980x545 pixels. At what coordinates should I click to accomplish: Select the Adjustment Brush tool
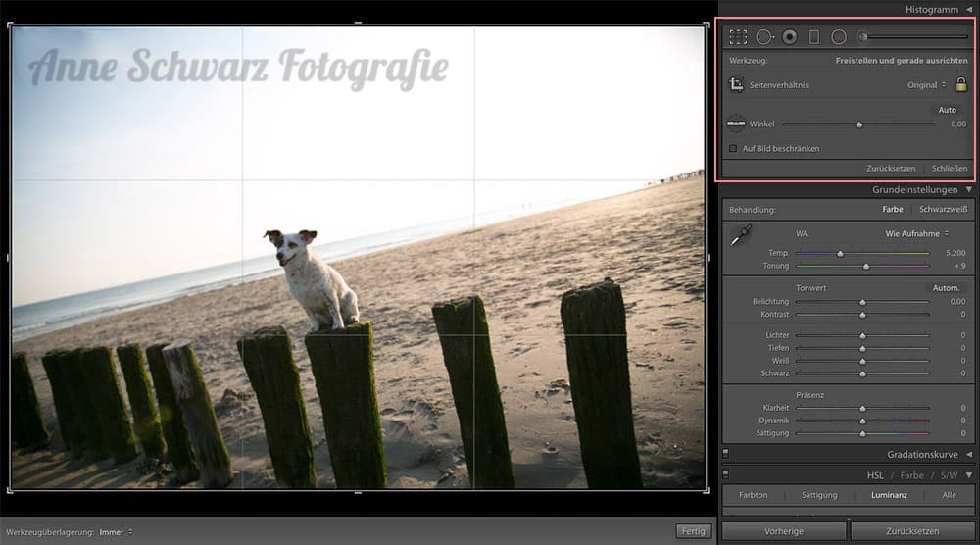[863, 37]
